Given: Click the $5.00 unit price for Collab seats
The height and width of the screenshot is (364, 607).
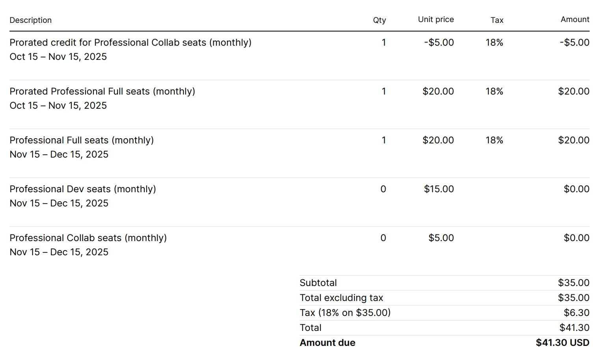Looking at the screenshot, I should click(441, 238).
